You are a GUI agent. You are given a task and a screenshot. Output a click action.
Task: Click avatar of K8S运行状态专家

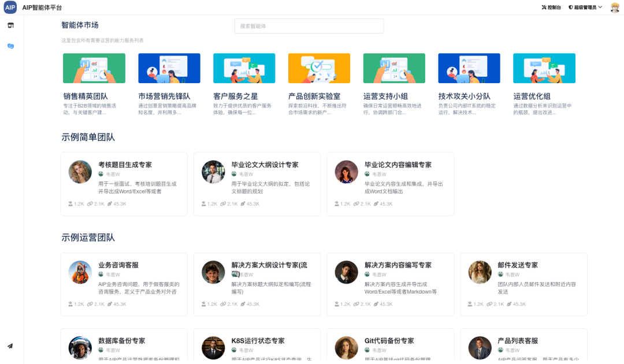[x=213, y=348]
